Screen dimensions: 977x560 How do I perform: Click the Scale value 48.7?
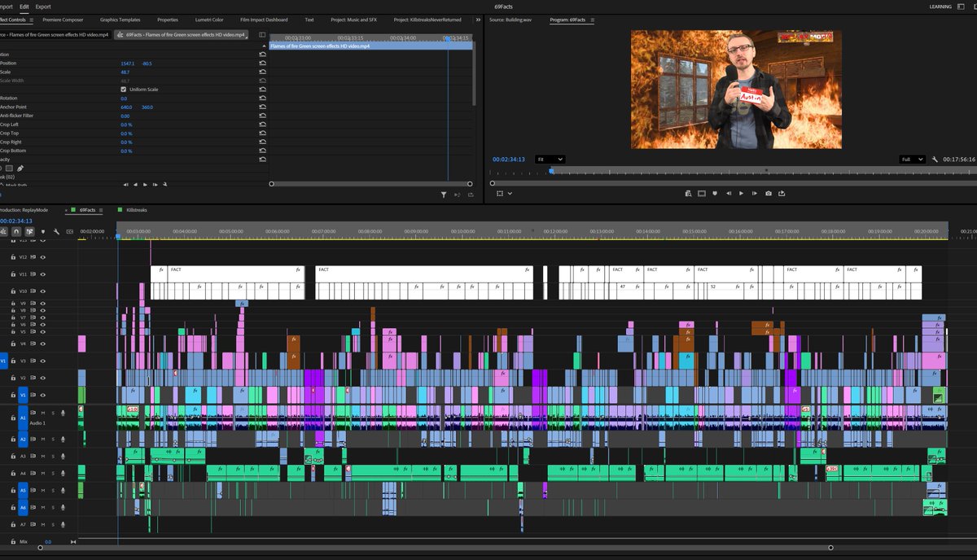tap(125, 72)
